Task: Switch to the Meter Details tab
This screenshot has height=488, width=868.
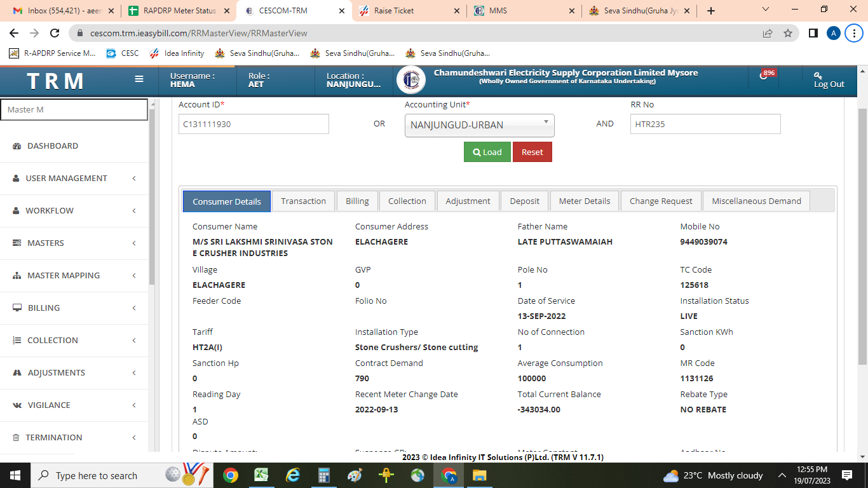Action: (585, 201)
